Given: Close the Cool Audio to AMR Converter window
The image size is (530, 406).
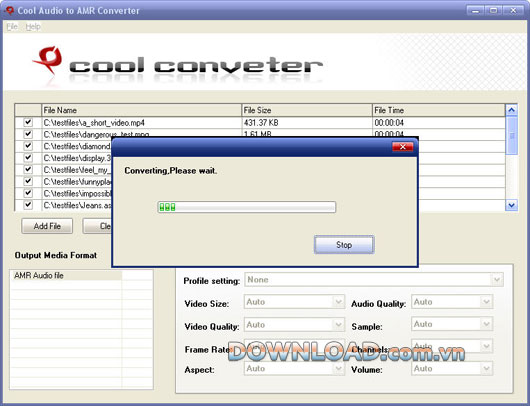Looking at the screenshot, I should (x=513, y=10).
